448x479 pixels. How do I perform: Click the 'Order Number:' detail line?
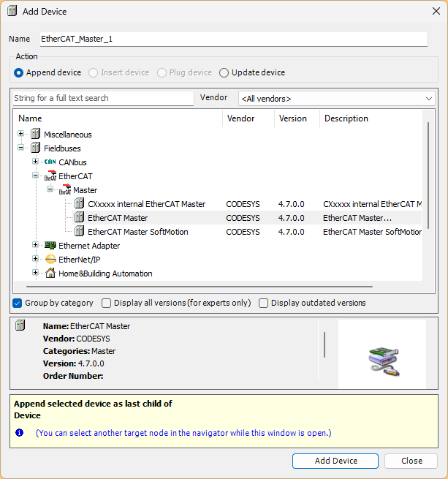tap(73, 376)
